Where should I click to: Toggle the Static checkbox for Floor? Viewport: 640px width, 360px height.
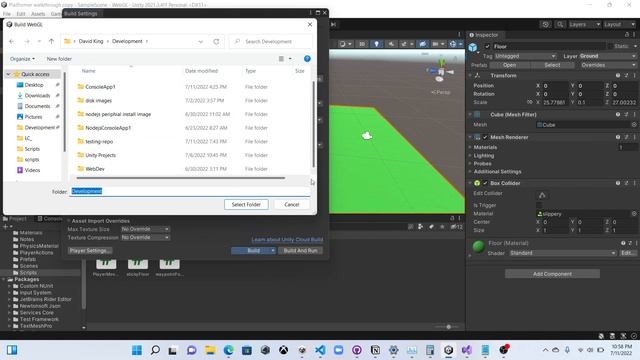click(x=611, y=47)
